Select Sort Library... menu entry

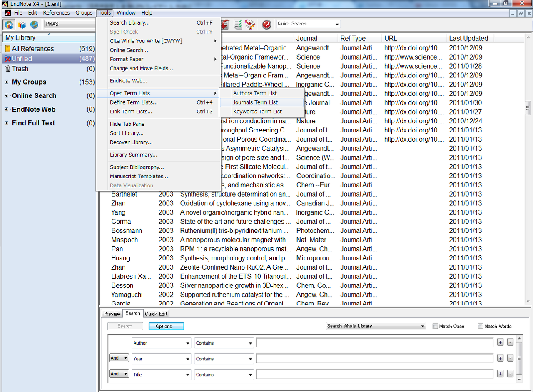[158, 133]
